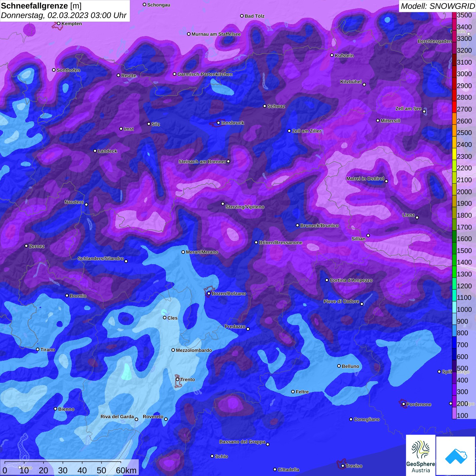This screenshot has height=476, width=476.
Task: Select the Meran/Merano label
Action: (202, 252)
